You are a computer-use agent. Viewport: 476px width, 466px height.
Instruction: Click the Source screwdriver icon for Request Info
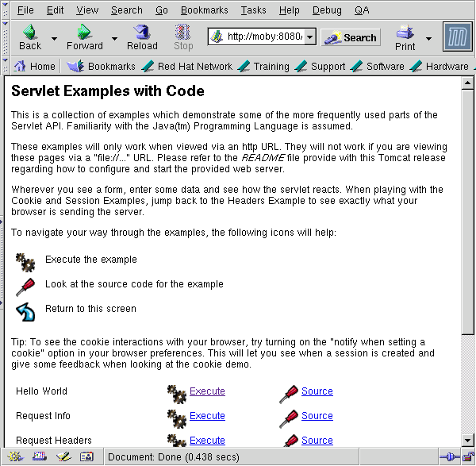point(289,416)
